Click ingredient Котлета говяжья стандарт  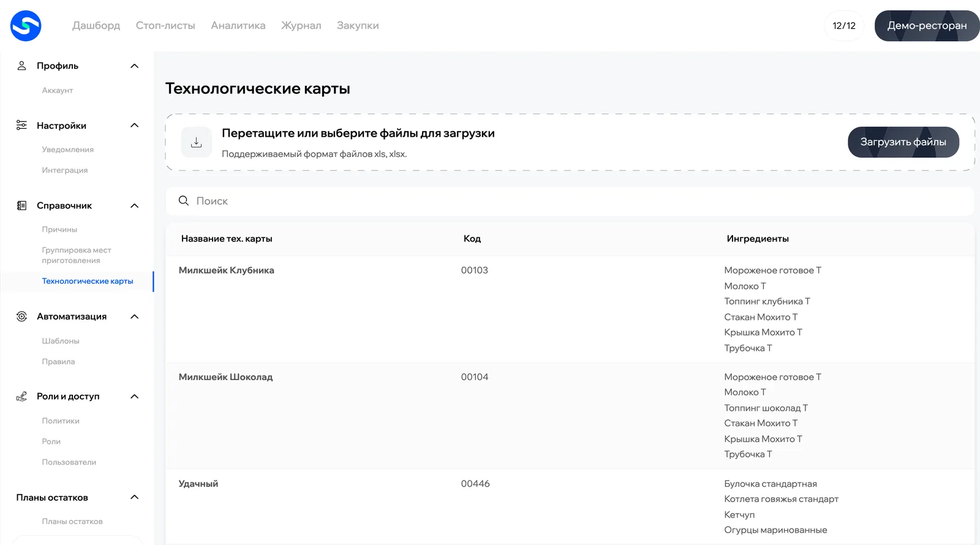pyautogui.click(x=781, y=499)
